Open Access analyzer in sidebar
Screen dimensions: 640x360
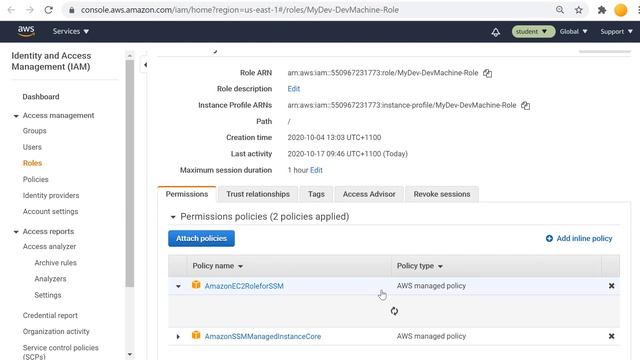(49, 247)
